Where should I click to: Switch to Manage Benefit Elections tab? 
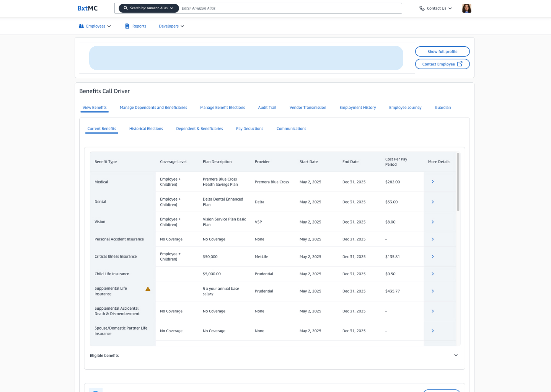(222, 108)
